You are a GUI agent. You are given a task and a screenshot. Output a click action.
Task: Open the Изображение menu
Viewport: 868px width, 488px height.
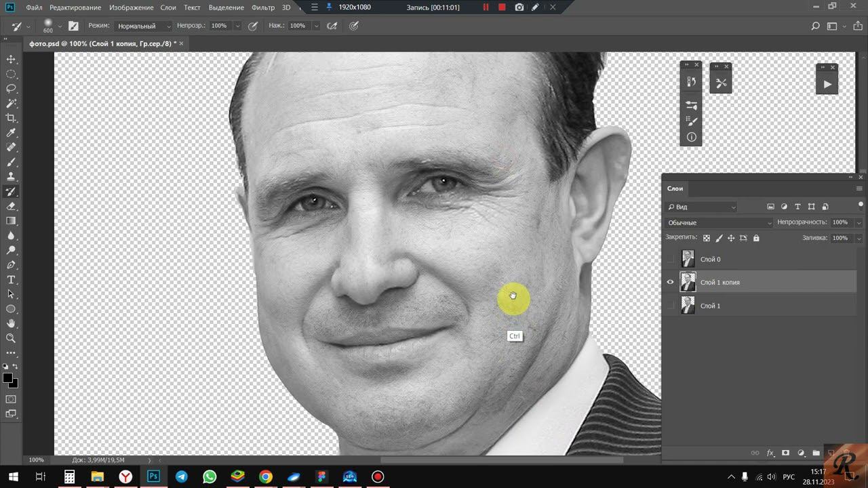click(131, 7)
